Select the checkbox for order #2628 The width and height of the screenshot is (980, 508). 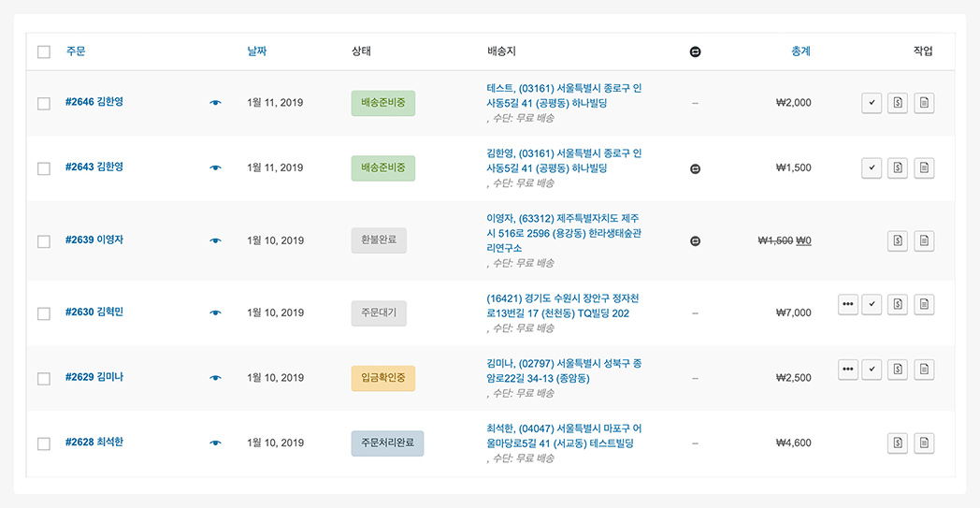click(44, 443)
